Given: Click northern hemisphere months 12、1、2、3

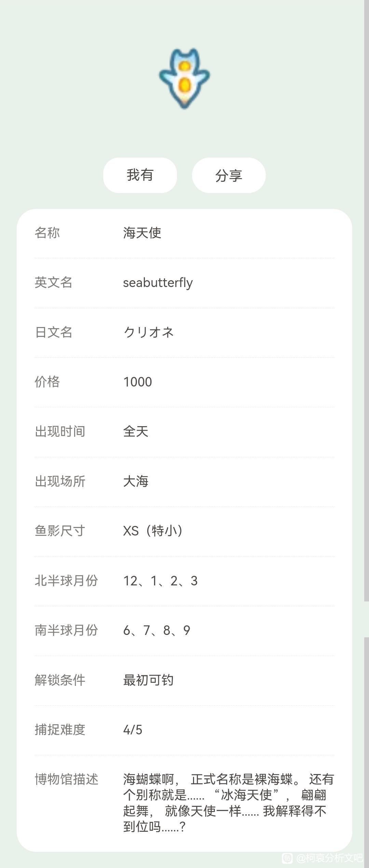Looking at the screenshot, I should [160, 581].
